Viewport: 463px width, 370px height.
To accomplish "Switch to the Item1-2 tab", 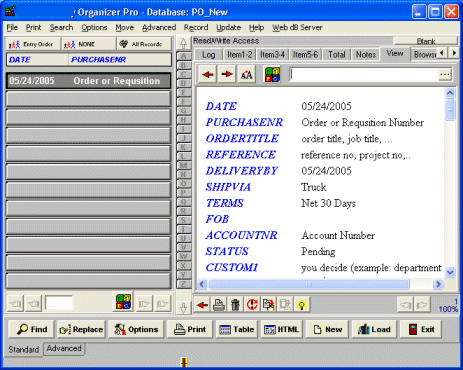I will 239,54.
